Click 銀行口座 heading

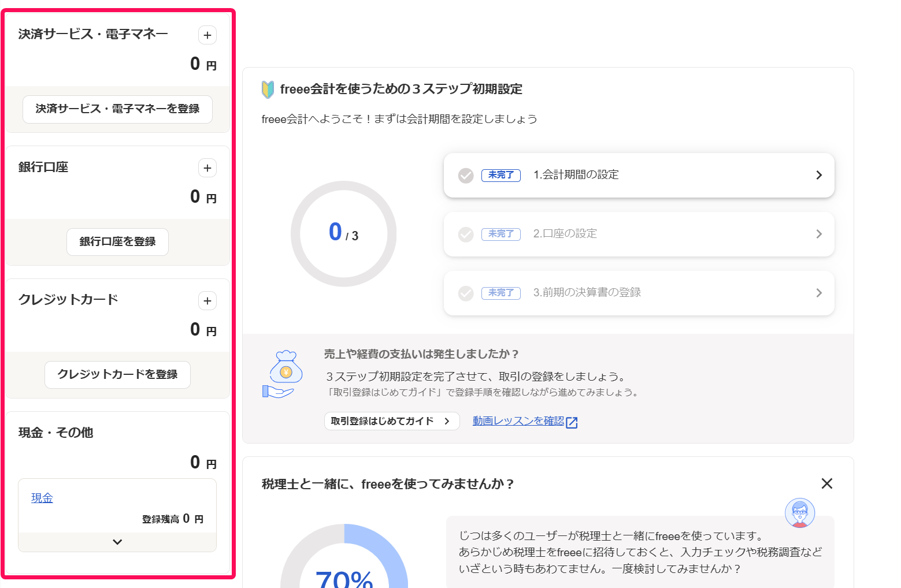[43, 168]
